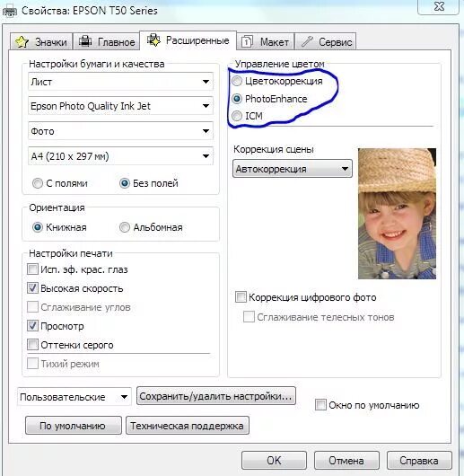Click the star icon on Значки tab
This screenshot has height=476, width=464.
[22, 42]
